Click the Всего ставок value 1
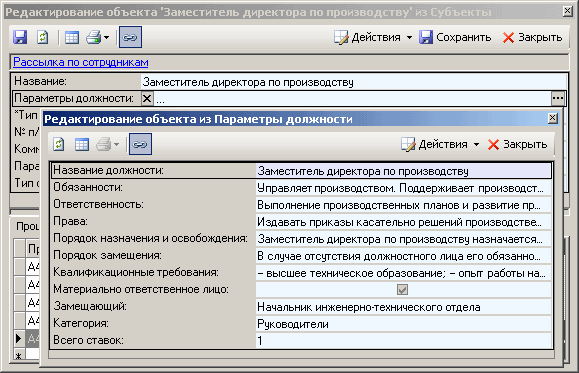This screenshot has width=579, height=373. [x=260, y=341]
